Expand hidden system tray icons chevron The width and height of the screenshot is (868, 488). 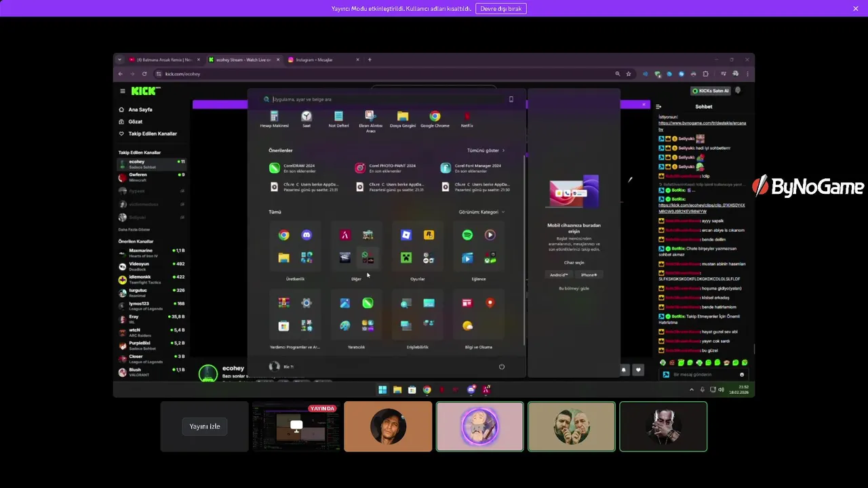pos(692,390)
